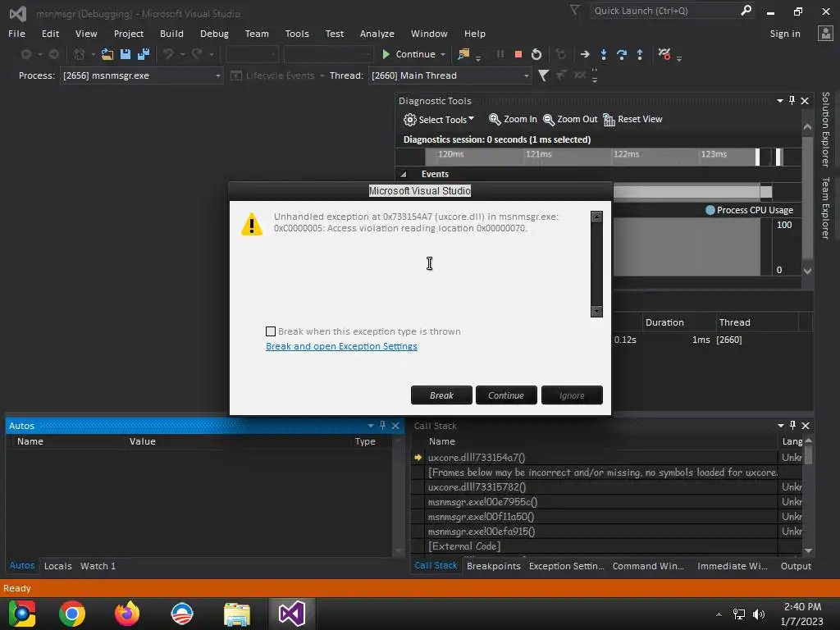Pin the Diagnostic Tools panel
Image resolution: width=840 pixels, height=630 pixels.
792,100
